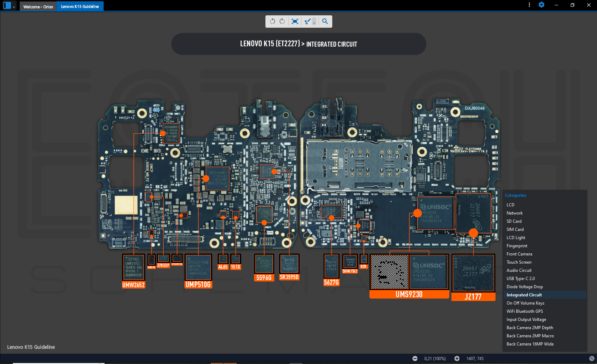597x364 pixels.
Task: Click the circular crosshatch icon in status bar
Action: coord(592,359)
